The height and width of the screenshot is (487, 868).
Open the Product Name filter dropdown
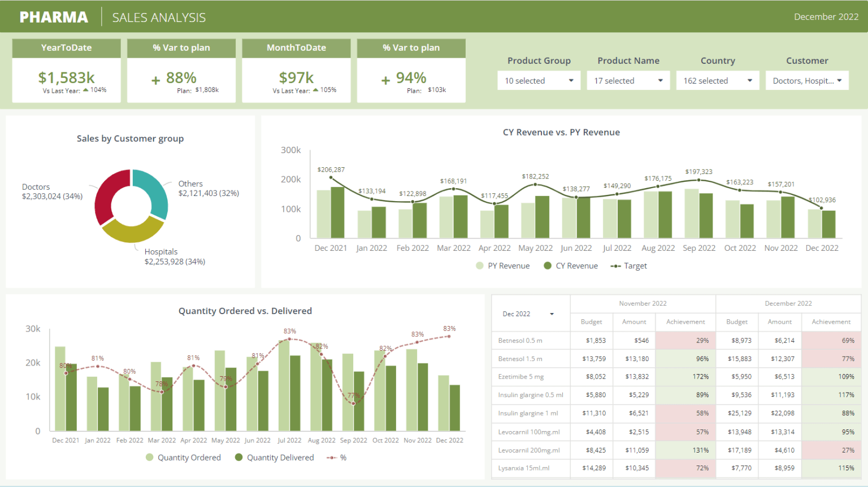[627, 80]
